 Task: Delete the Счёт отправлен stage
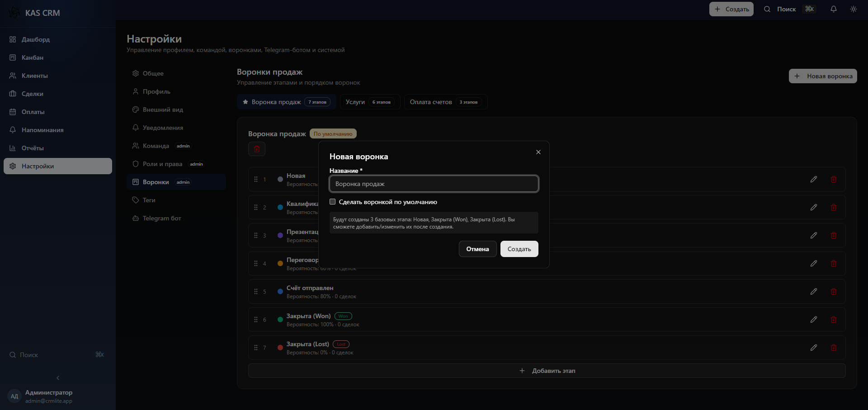[x=834, y=291]
